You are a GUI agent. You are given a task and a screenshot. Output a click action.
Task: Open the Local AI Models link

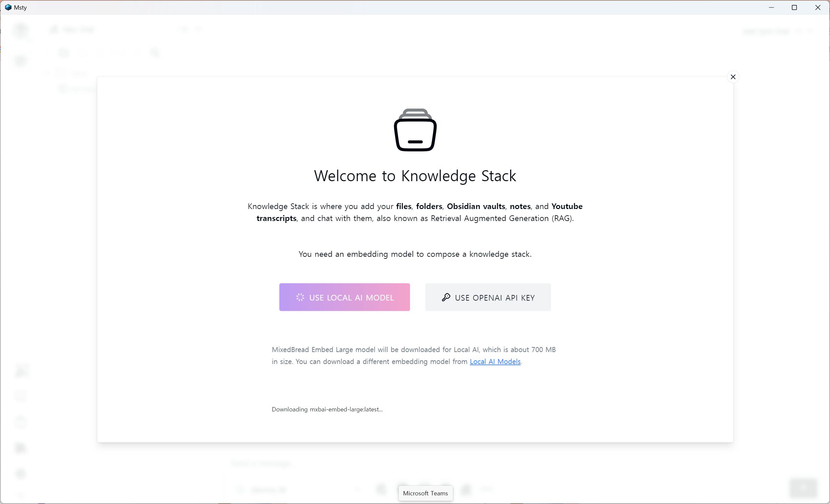click(x=495, y=361)
